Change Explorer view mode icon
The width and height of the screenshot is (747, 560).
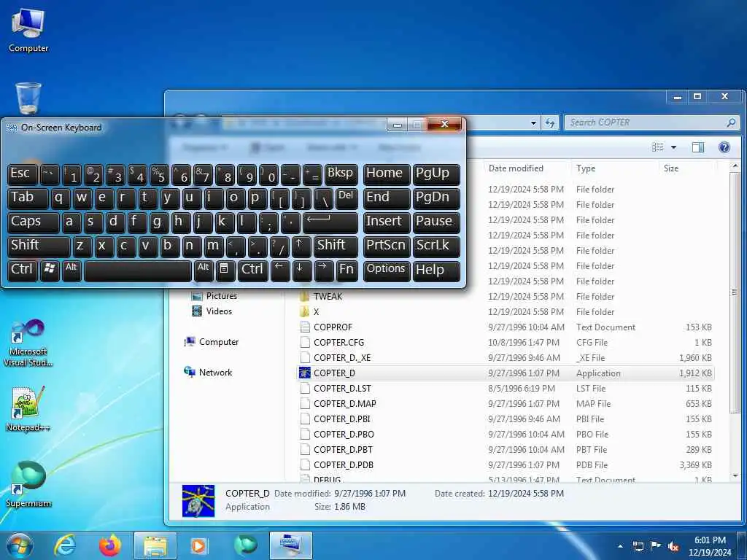(659, 147)
